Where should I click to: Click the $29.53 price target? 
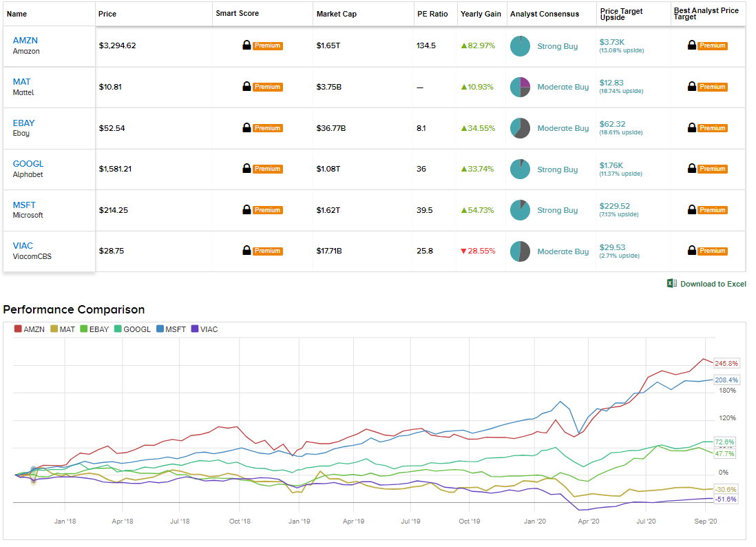click(x=612, y=247)
